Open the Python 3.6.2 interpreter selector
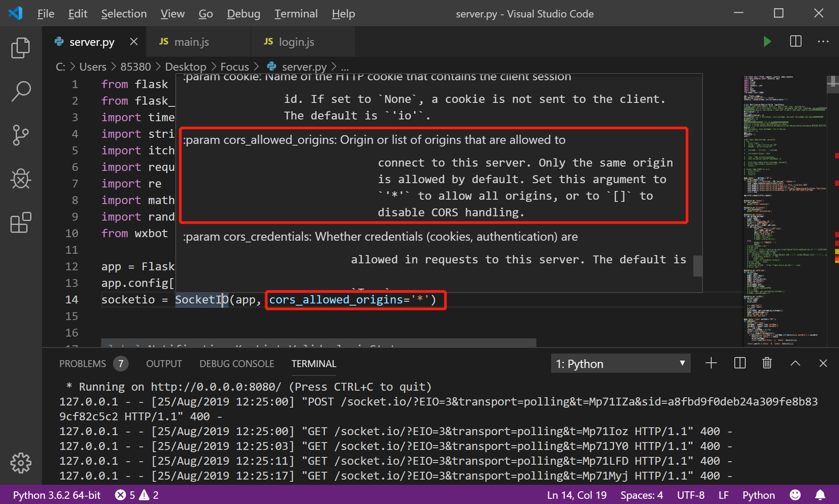The image size is (839, 504). [x=57, y=495]
